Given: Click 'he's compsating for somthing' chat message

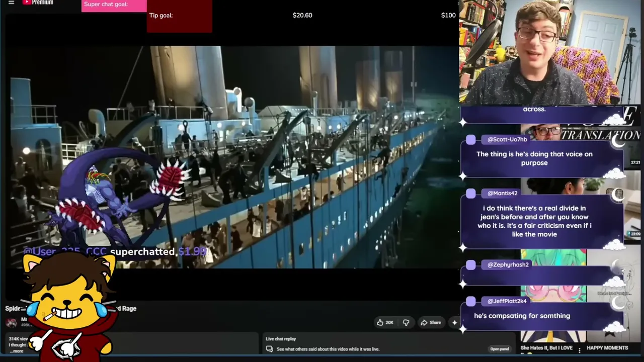Looking at the screenshot, I should click(522, 316).
